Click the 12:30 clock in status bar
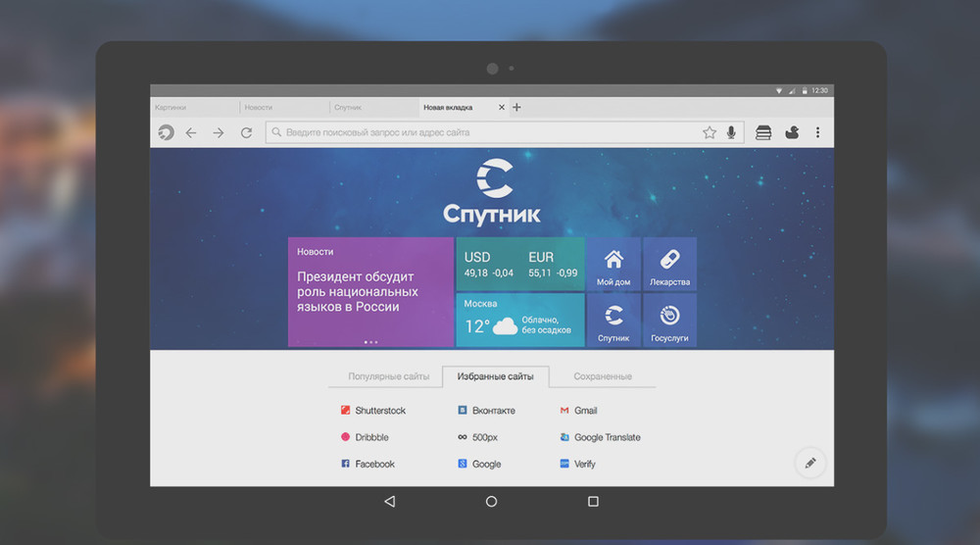Image resolution: width=980 pixels, height=545 pixels. tap(819, 90)
